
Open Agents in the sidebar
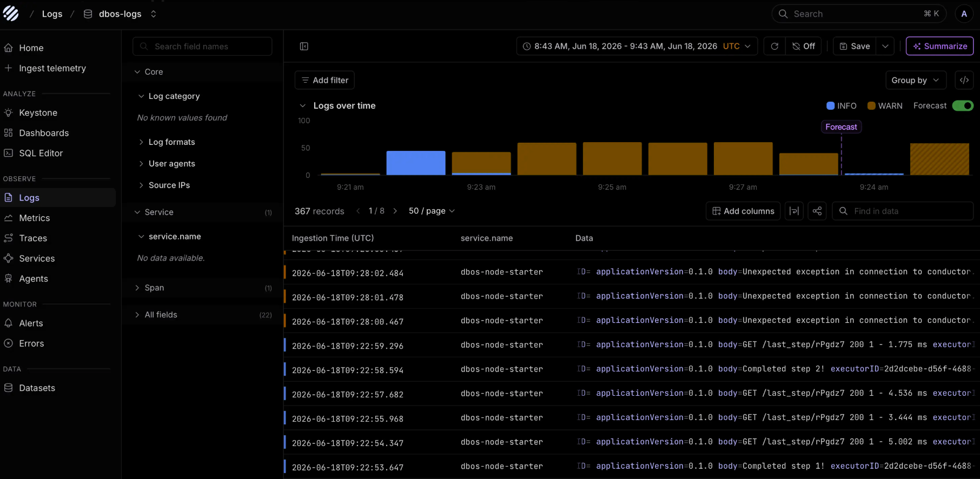tap(34, 279)
